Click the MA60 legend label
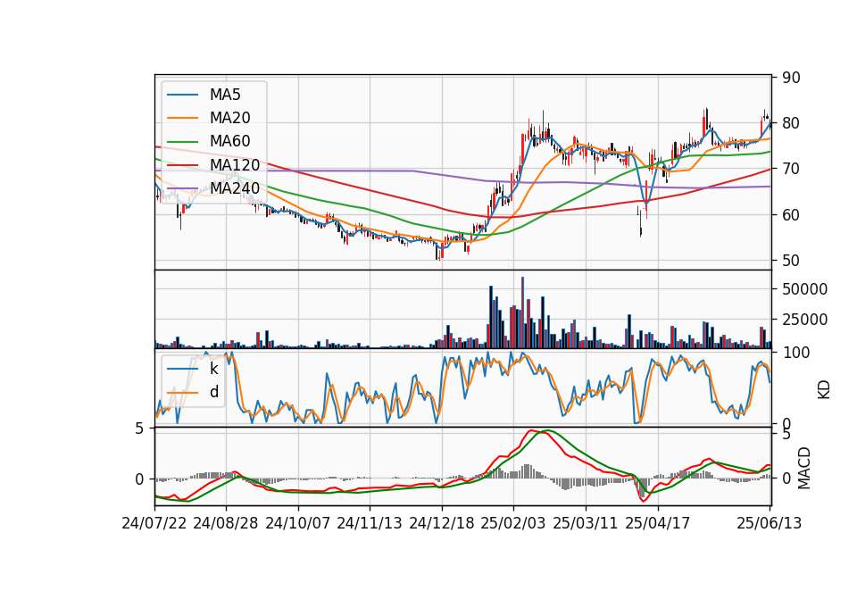Image resolution: width=857 pixels, height=616 pixels. pos(229,141)
